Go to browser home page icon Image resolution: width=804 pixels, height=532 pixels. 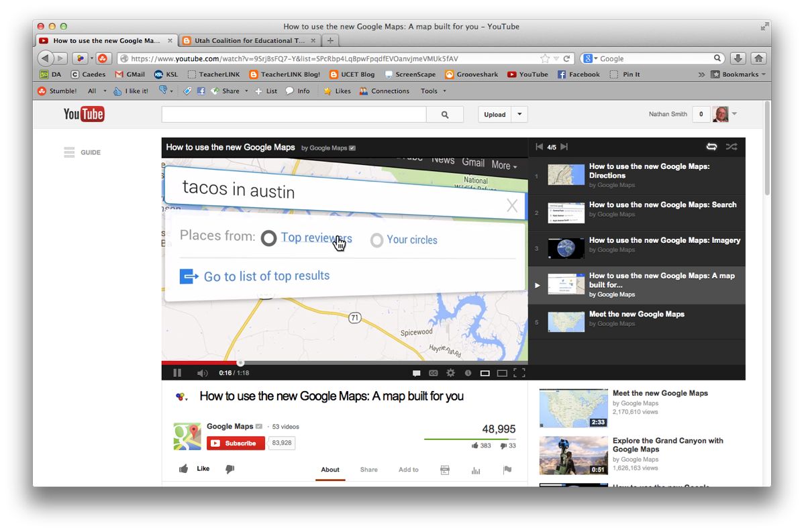coord(758,58)
